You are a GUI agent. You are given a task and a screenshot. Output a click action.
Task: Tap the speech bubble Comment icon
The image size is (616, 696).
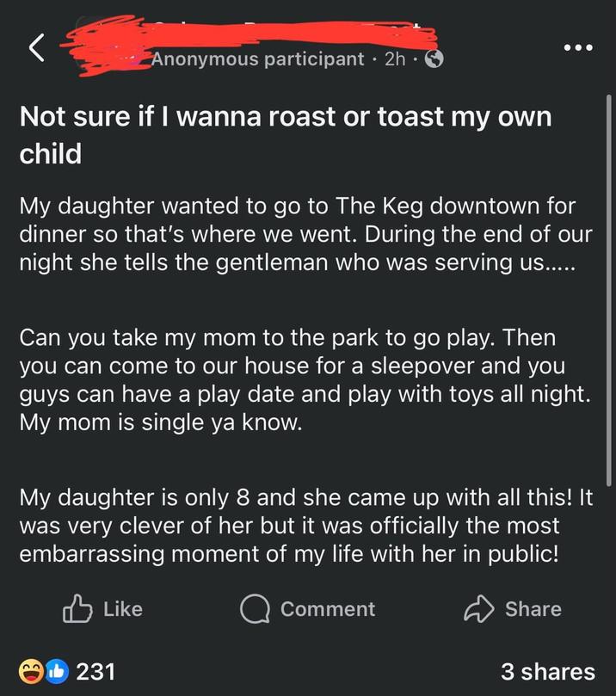tap(255, 609)
